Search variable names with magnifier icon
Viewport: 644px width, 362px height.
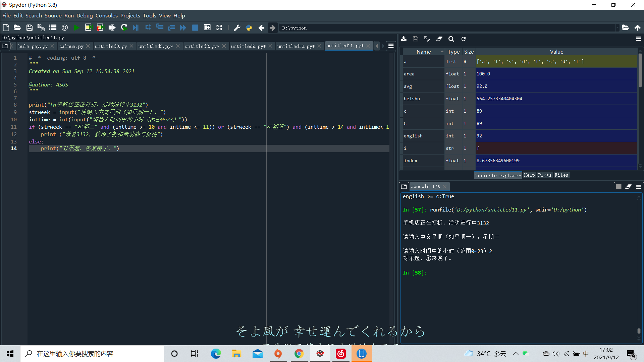[451, 39]
